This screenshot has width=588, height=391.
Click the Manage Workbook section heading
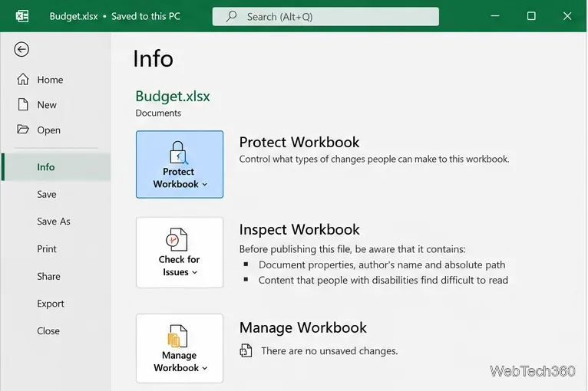[x=303, y=327]
